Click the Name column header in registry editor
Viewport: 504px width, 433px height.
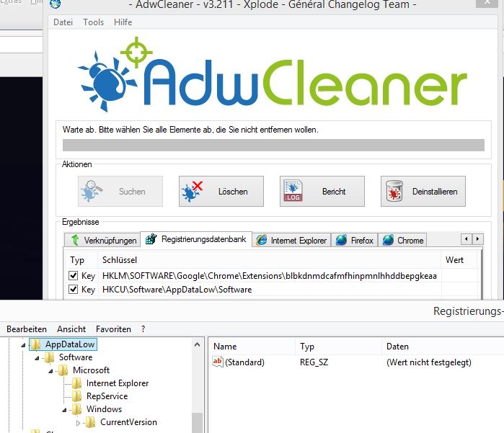point(252,347)
